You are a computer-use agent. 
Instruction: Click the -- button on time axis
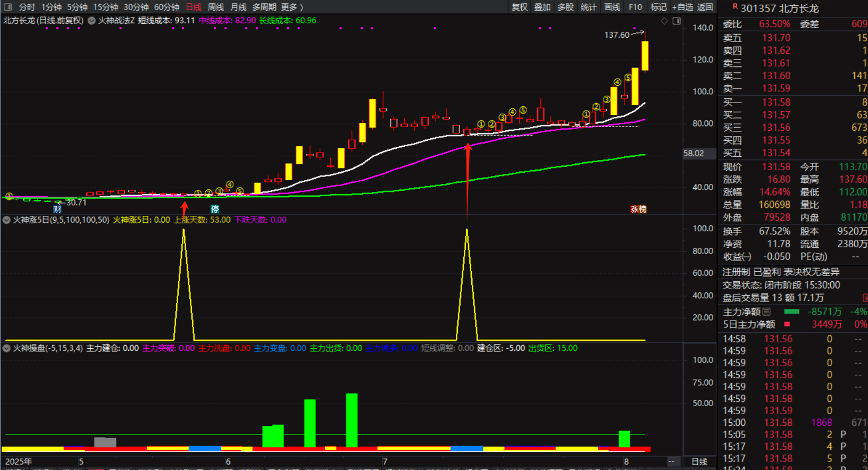point(672,461)
